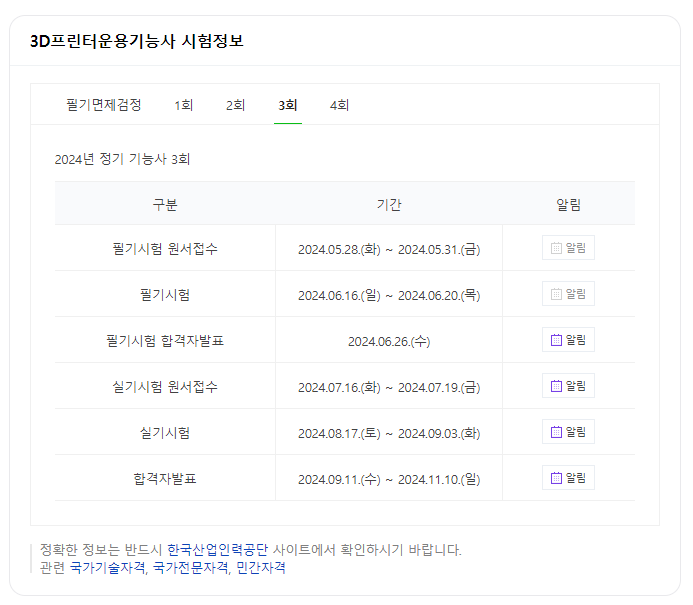Set 알림 for 필기시험 합격자발표

568,340
